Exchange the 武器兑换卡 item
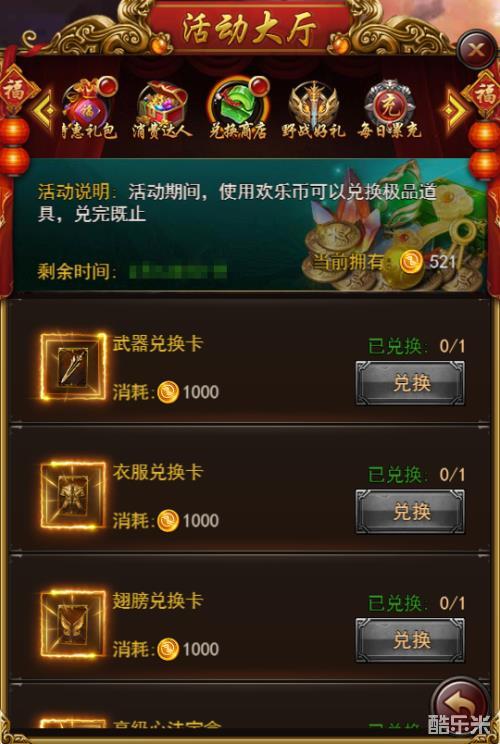500x744 pixels. pos(410,383)
